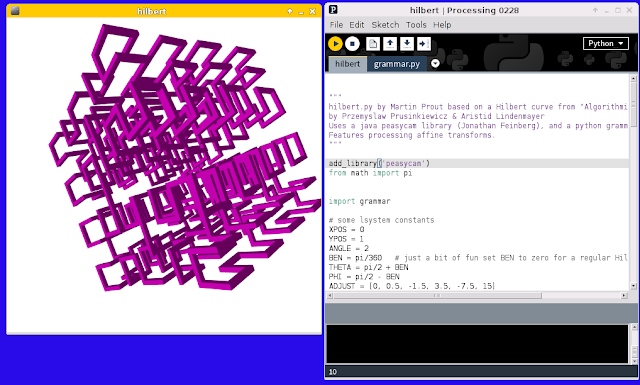The width and height of the screenshot is (640, 385).
Task: Maximize the Processing editor window
Action: [x=618, y=10]
